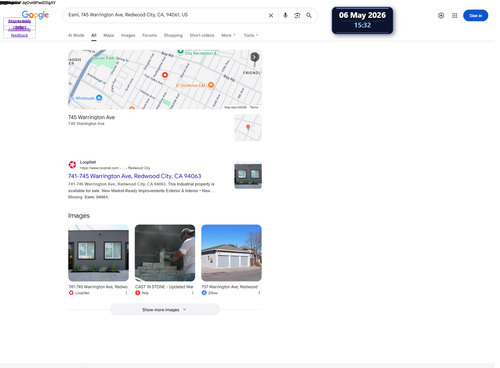Switch to the Short videos tab
The height and width of the screenshot is (368, 500).
point(202,35)
